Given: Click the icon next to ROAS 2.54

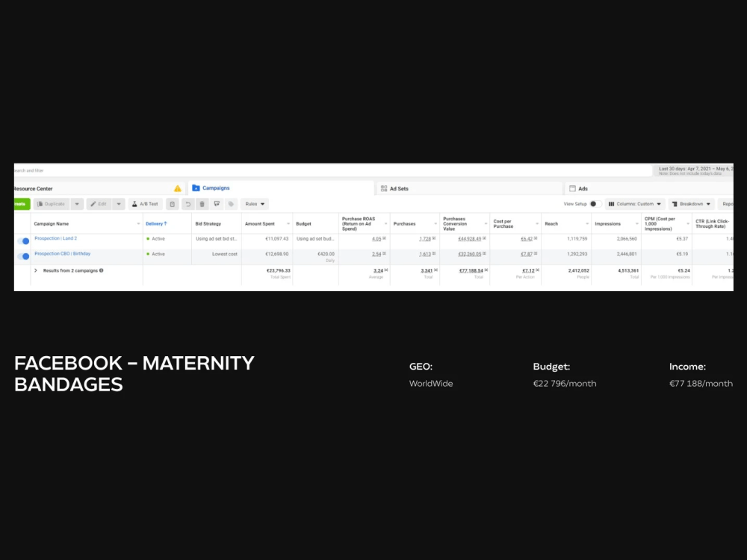Looking at the screenshot, I should (x=385, y=254).
